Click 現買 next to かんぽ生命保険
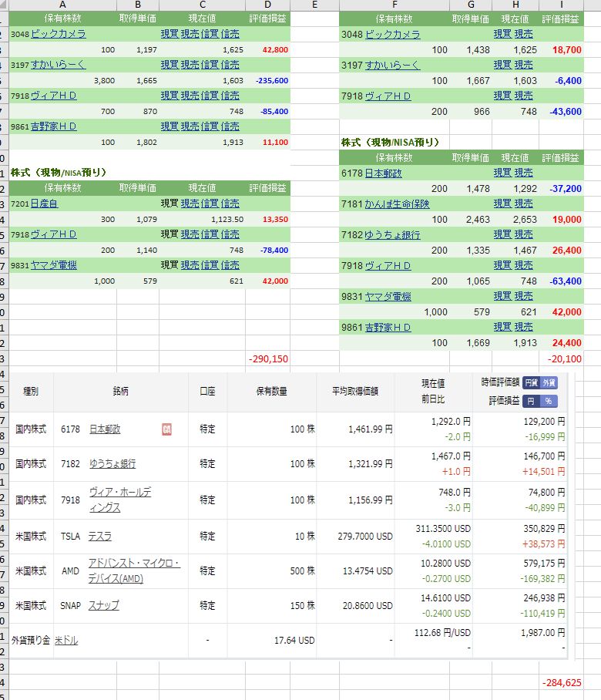This screenshot has height=700, width=601. click(502, 204)
